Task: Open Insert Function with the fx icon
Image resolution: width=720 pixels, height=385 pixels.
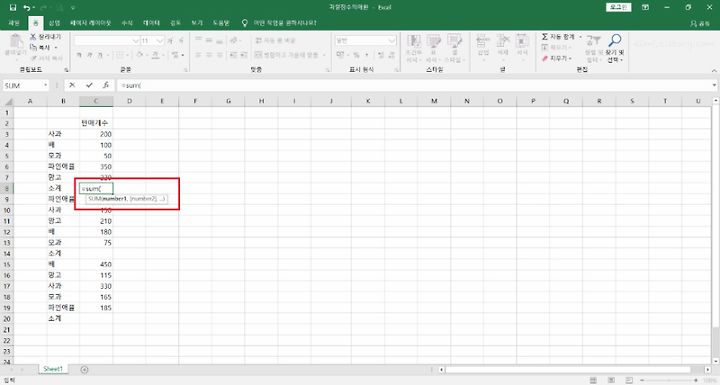Action: tap(106, 85)
